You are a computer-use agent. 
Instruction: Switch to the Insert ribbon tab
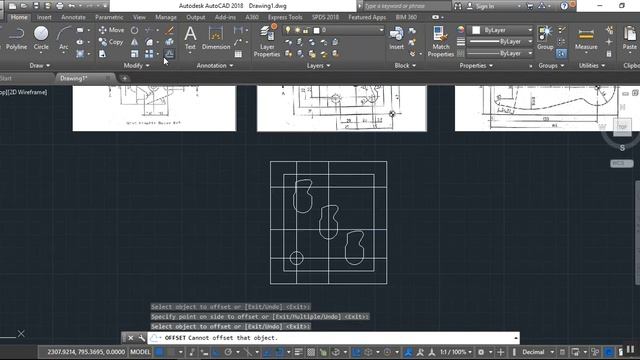pos(44,17)
